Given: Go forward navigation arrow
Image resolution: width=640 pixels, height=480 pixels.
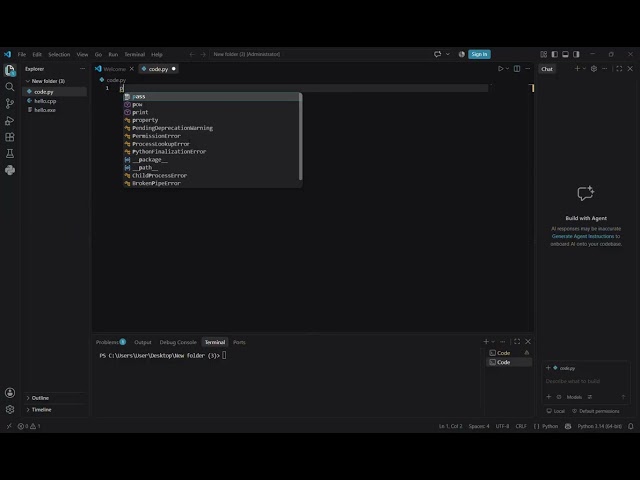Looking at the screenshot, I should (203, 54).
